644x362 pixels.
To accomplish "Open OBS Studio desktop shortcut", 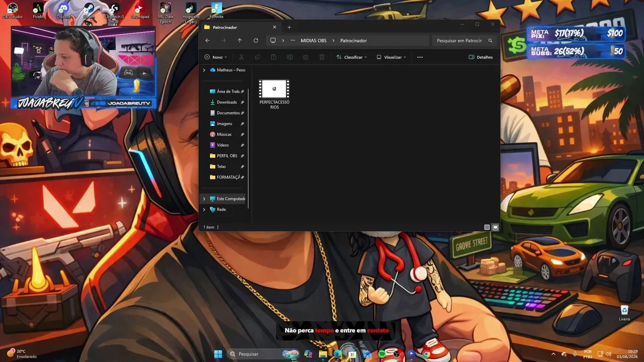I will 13,11.
